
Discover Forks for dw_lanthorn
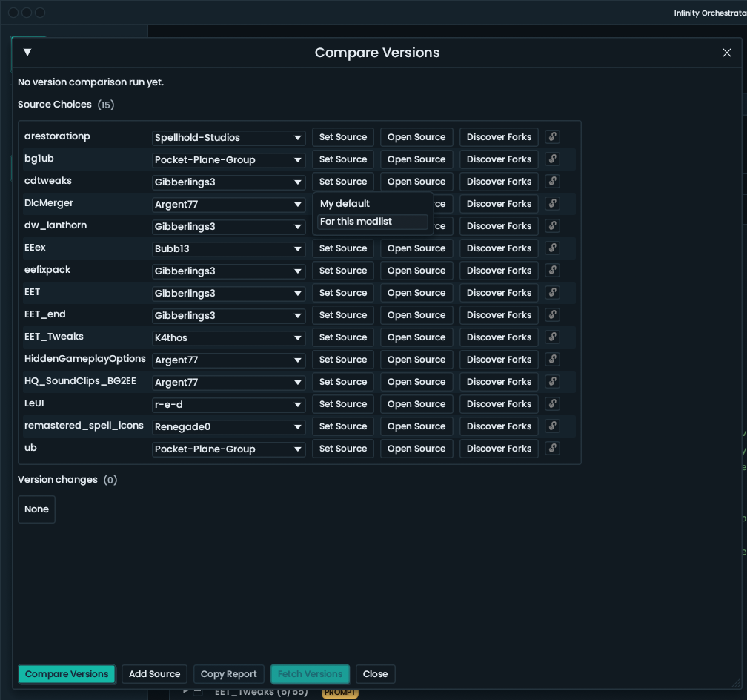pyautogui.click(x=499, y=226)
